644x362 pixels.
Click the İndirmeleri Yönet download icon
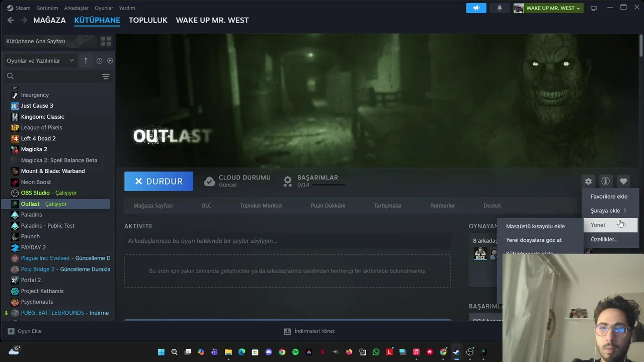[x=287, y=331]
